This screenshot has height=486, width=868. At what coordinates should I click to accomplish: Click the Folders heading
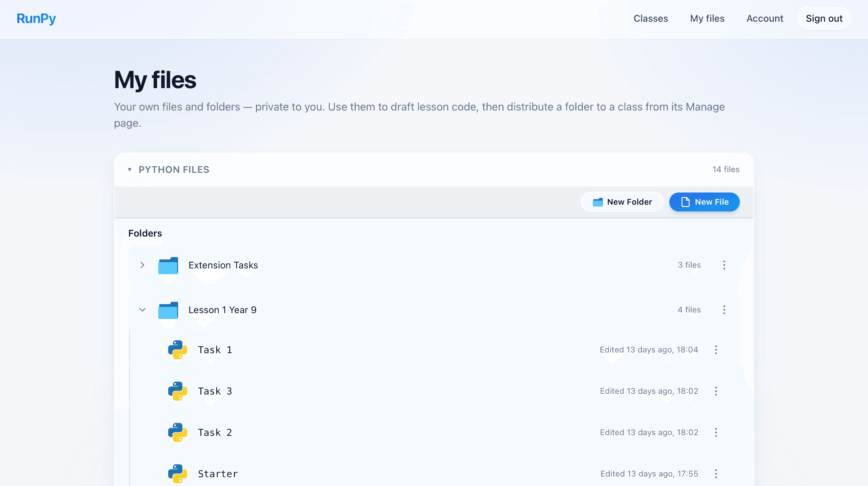(x=145, y=233)
